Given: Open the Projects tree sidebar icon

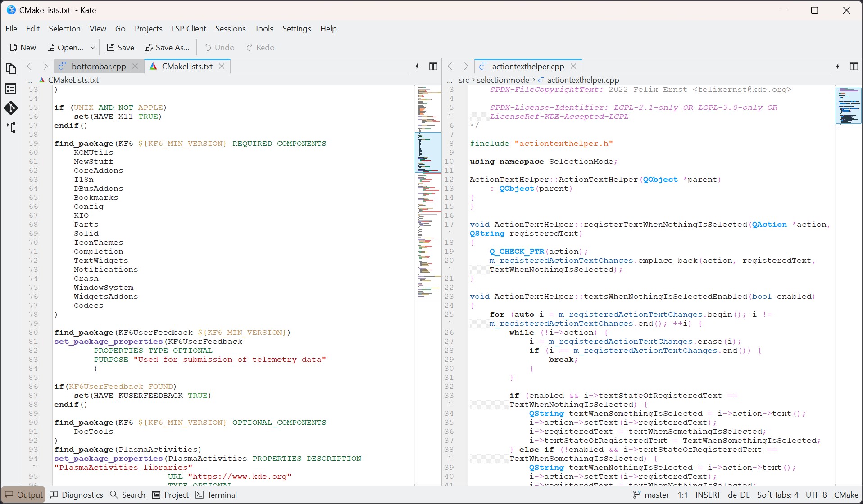Looking at the screenshot, I should [11, 128].
